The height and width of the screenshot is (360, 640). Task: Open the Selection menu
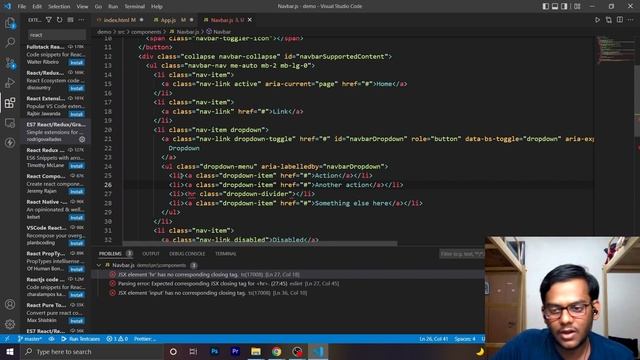tap(59, 6)
